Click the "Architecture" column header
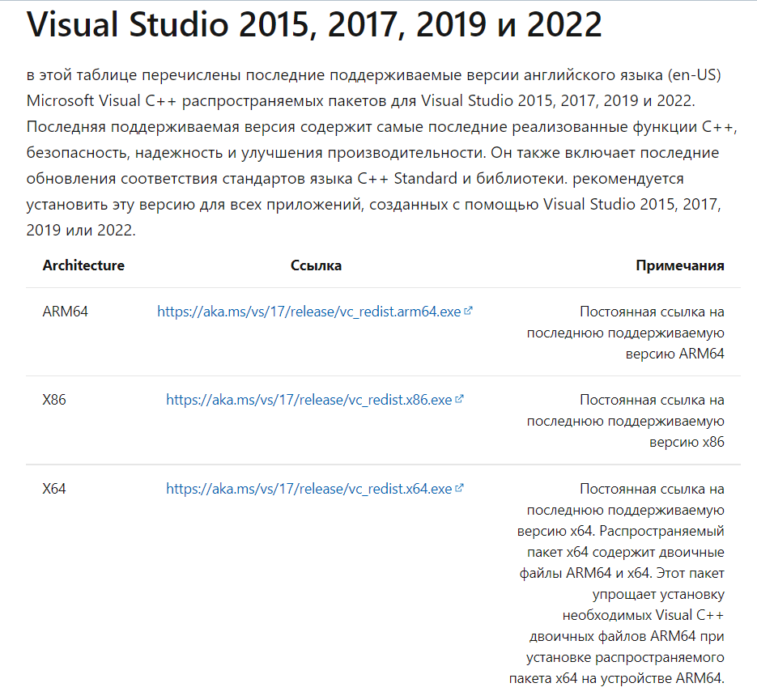 click(x=83, y=265)
